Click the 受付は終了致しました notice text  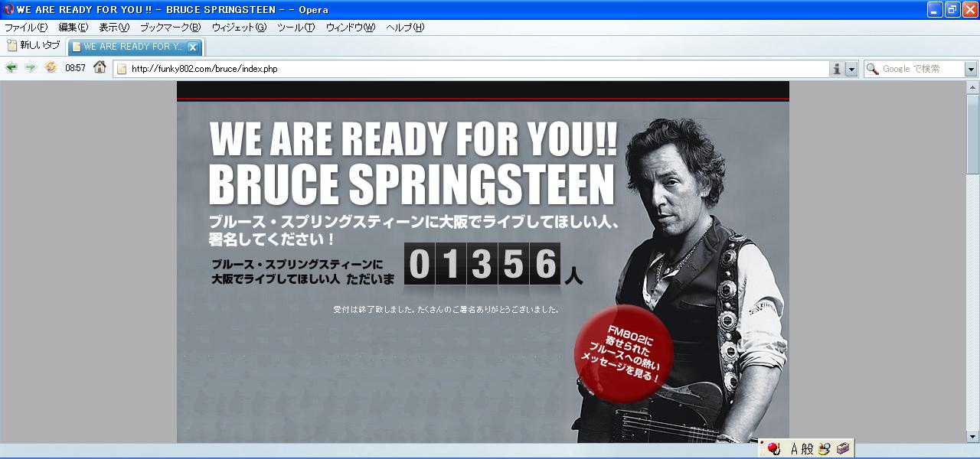coord(446,310)
